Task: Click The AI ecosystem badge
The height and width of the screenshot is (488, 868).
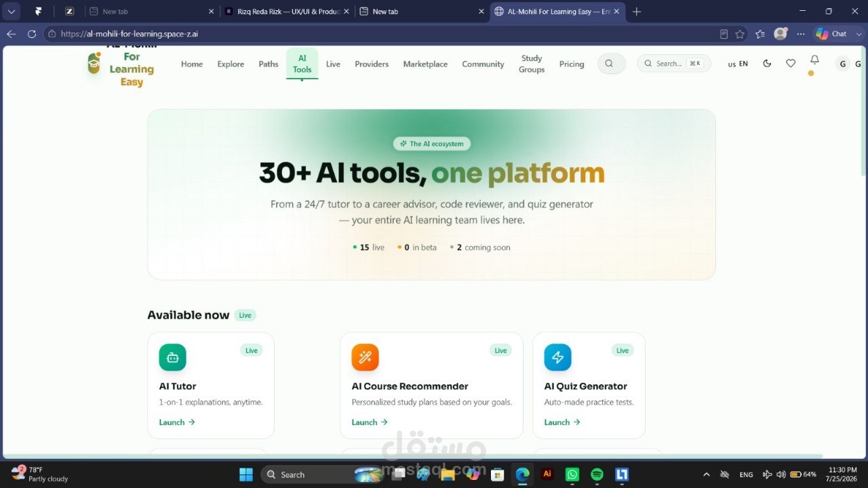Action: coord(431,144)
